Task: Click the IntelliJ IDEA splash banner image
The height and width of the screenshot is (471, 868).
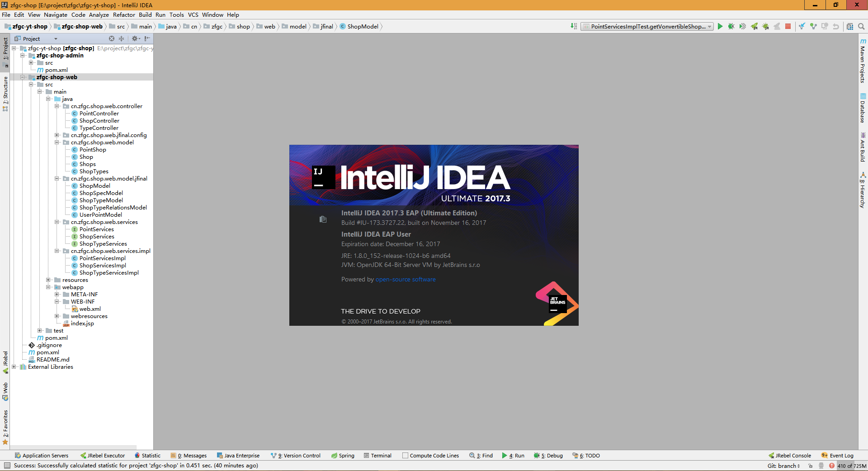Action: point(434,175)
